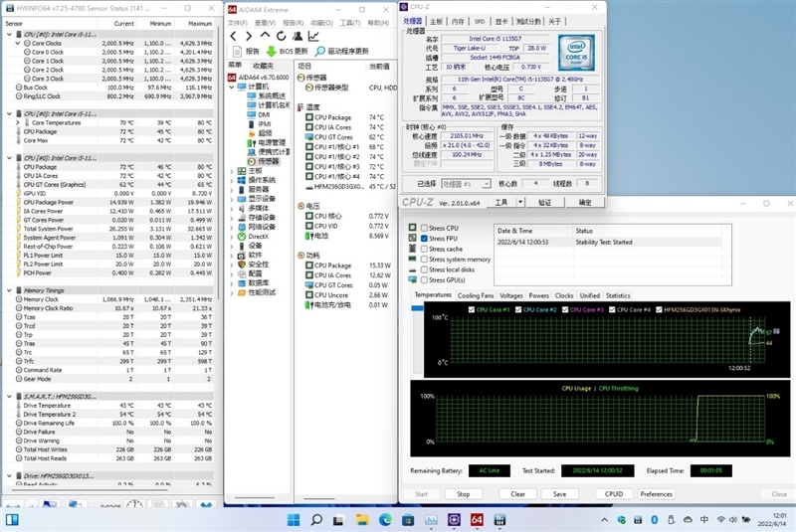
Task: Click the AIDA64 refresh icon
Action: coord(280,36)
